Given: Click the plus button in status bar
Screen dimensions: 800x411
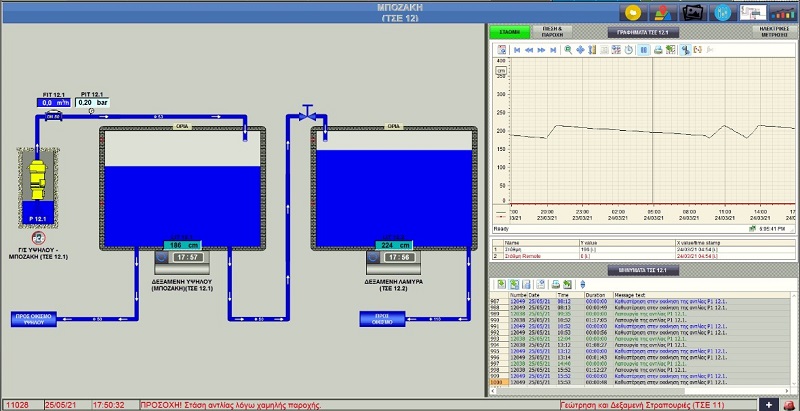Looking at the screenshot, I should coord(767,404).
